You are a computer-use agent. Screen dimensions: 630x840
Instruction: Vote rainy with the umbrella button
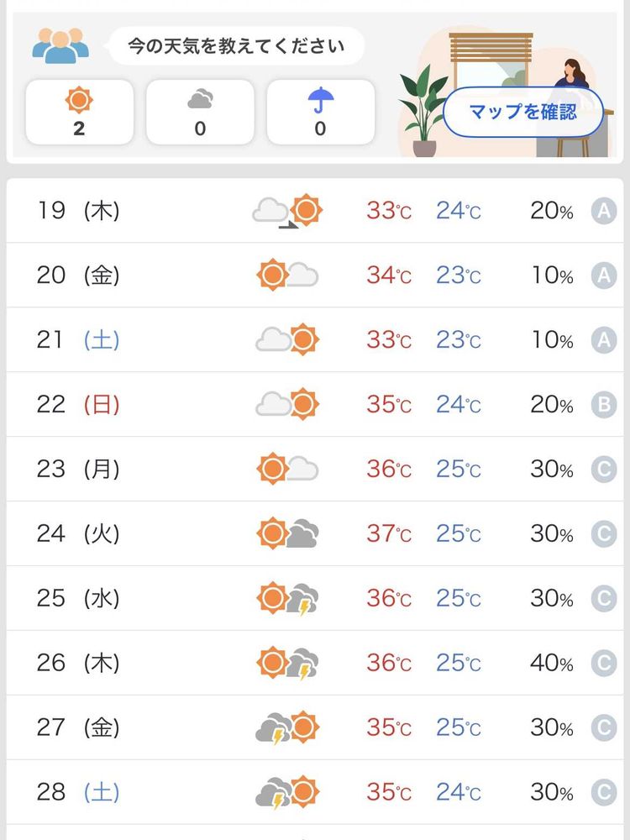pyautogui.click(x=320, y=112)
